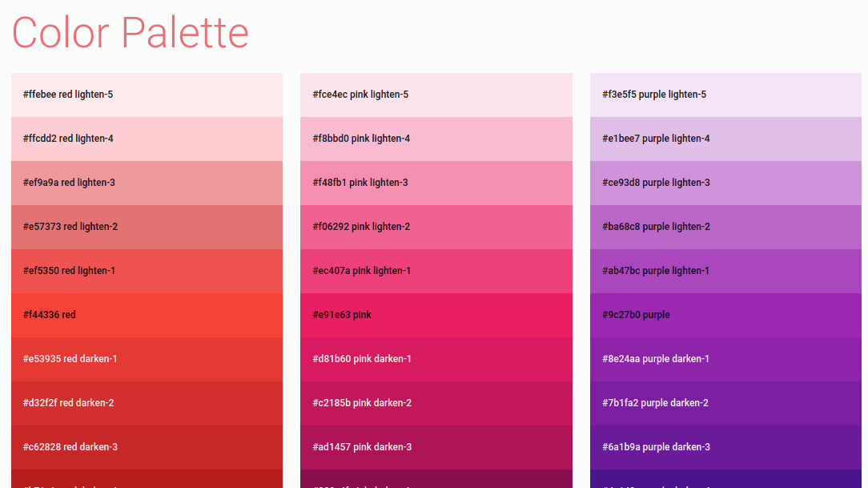Select the #6a1b9a purple darken-3 swatch
Image resolution: width=868 pixels, height=488 pixels.
click(725, 447)
